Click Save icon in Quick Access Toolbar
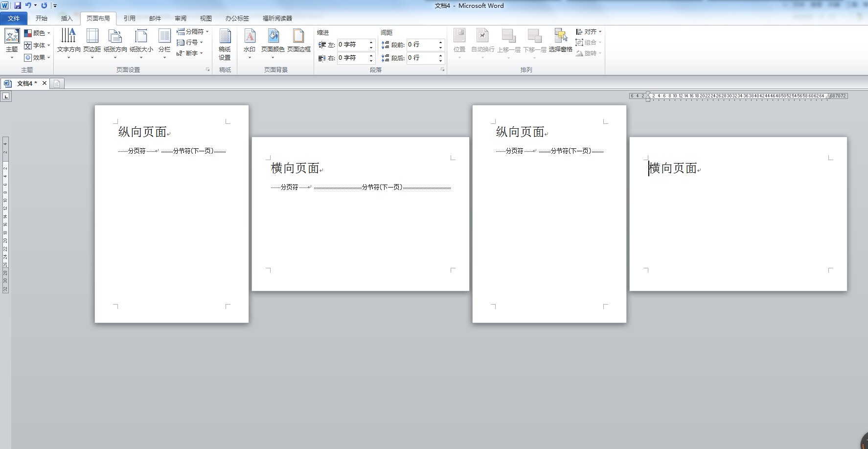This screenshot has height=449, width=868. click(x=18, y=5)
